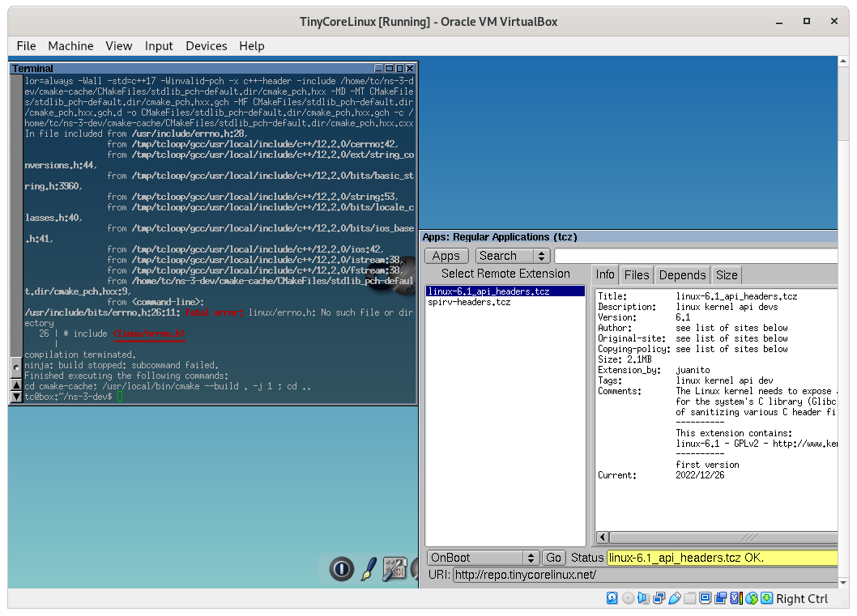Click the URI field repo.tinycorelinux.net

(645, 575)
